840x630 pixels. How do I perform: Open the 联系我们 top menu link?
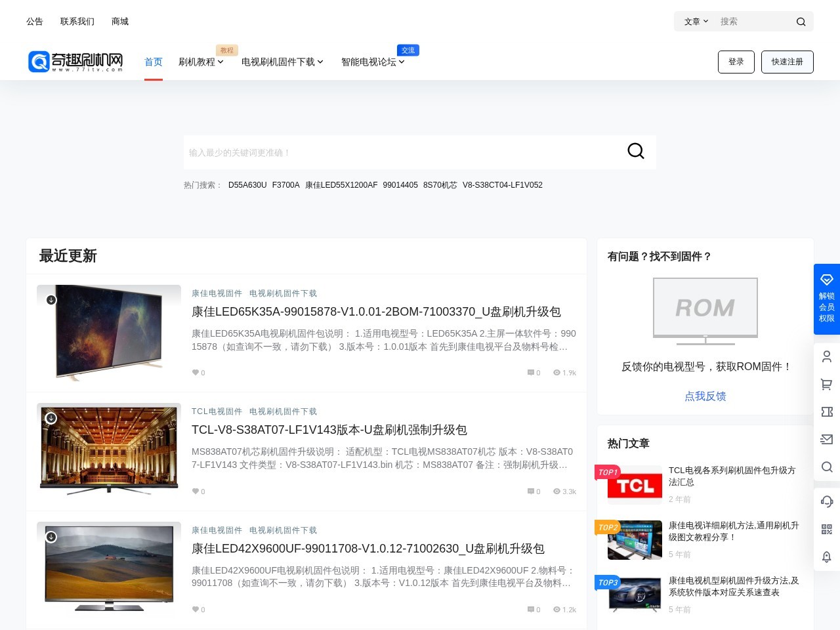(x=77, y=22)
